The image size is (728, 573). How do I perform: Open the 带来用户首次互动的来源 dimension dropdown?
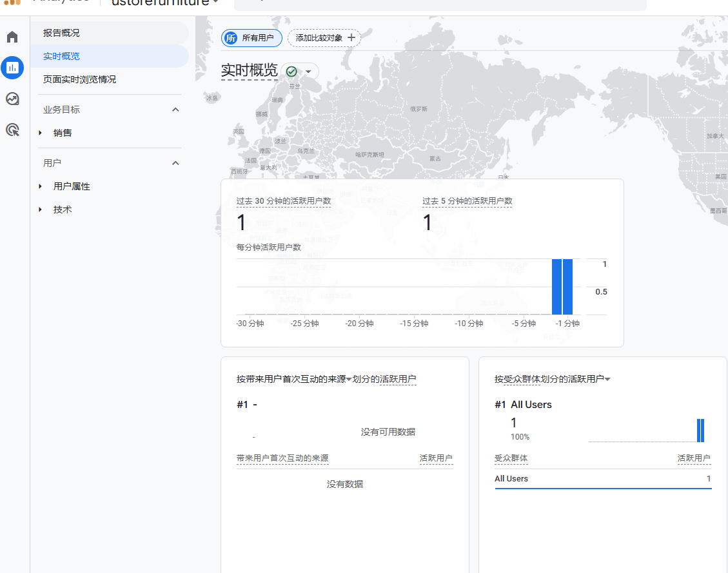349,380
